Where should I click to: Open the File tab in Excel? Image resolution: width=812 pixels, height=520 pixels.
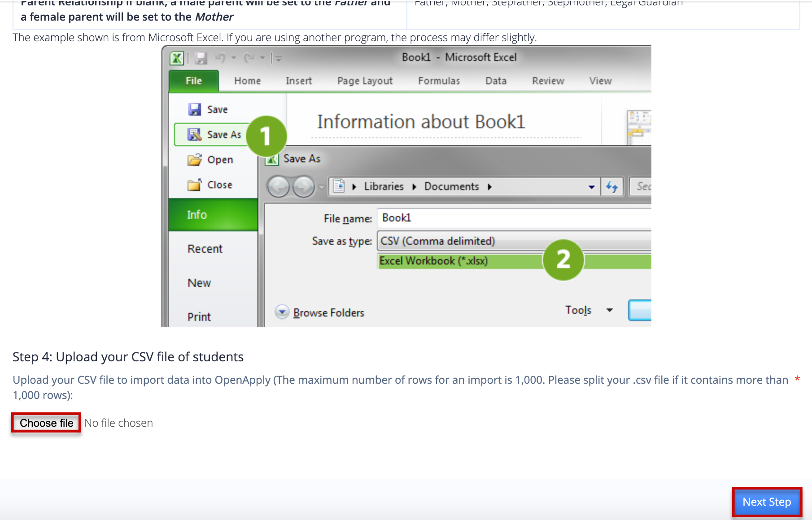tap(194, 81)
